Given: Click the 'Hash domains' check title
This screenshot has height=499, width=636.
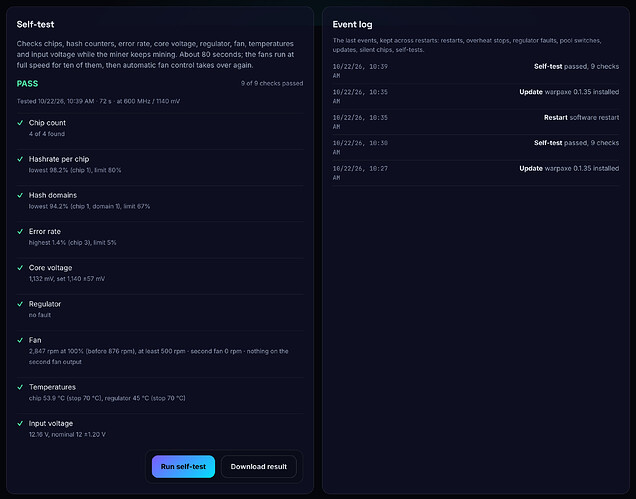Looking at the screenshot, I should point(53,195).
